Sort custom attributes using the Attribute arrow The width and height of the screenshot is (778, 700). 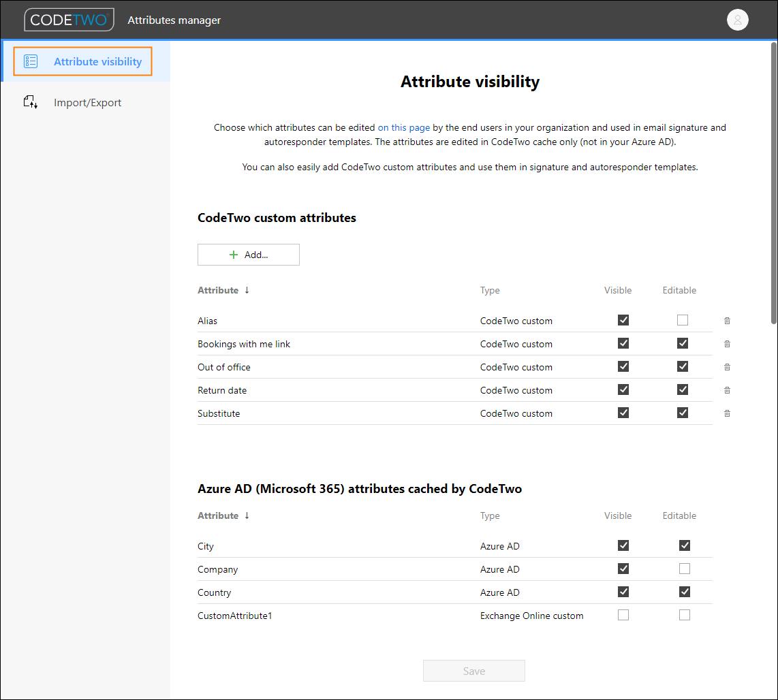(x=247, y=290)
